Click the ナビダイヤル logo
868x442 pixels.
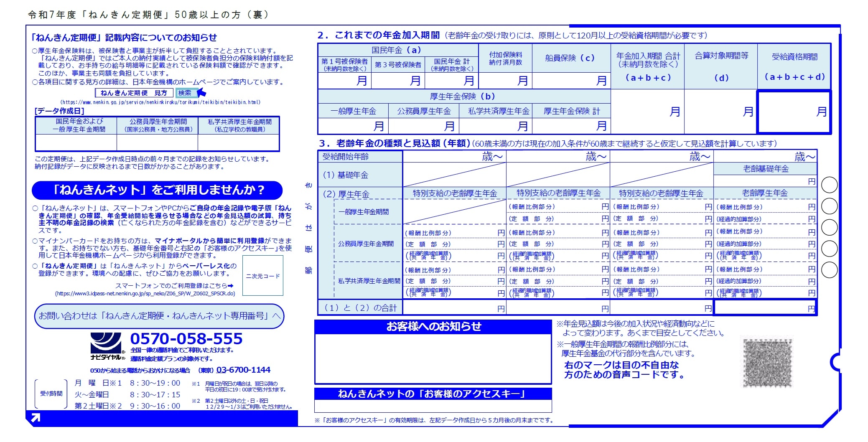tap(107, 346)
